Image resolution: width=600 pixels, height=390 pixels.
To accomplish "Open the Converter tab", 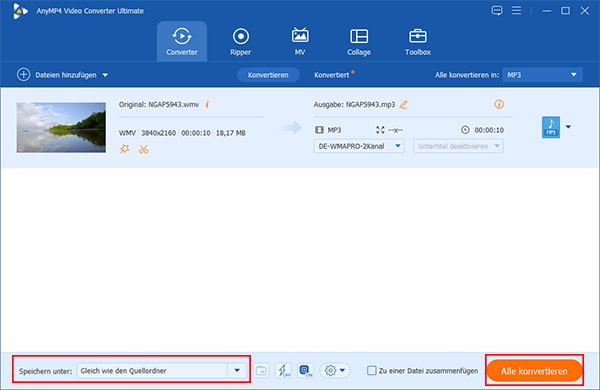I will 182,41.
